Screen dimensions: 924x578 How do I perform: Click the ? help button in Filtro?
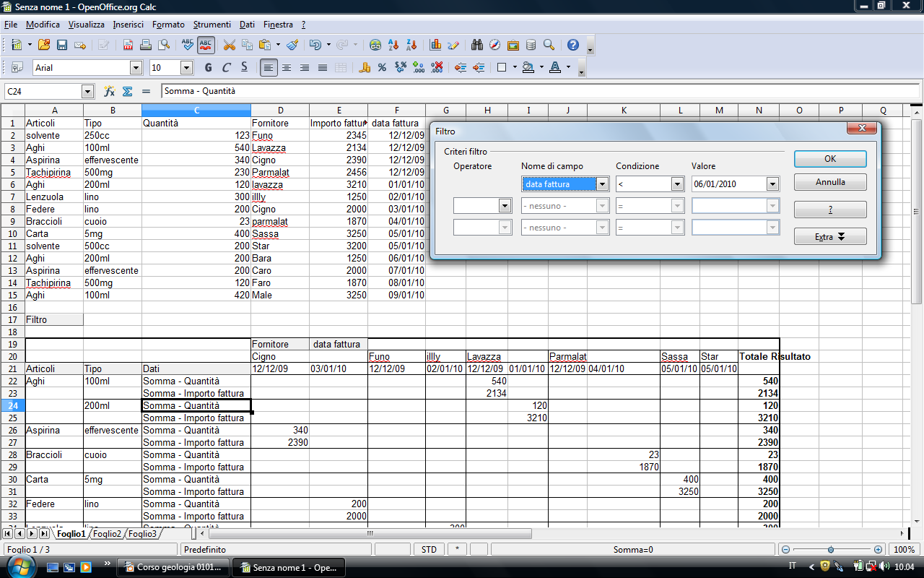pos(830,210)
